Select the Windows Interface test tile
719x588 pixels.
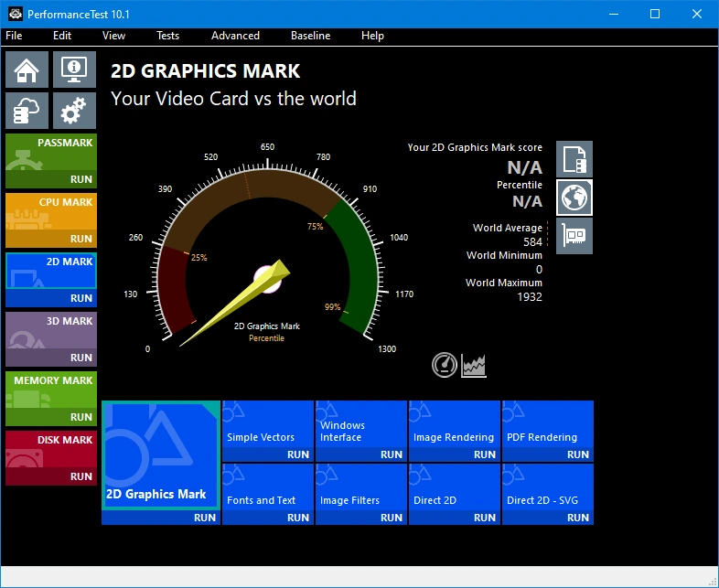361,424
